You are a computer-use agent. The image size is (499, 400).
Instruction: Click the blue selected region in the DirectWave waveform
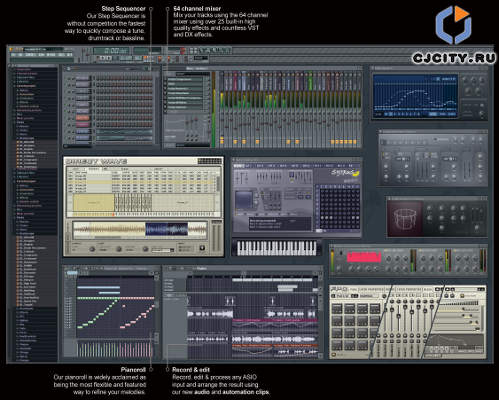(166, 230)
